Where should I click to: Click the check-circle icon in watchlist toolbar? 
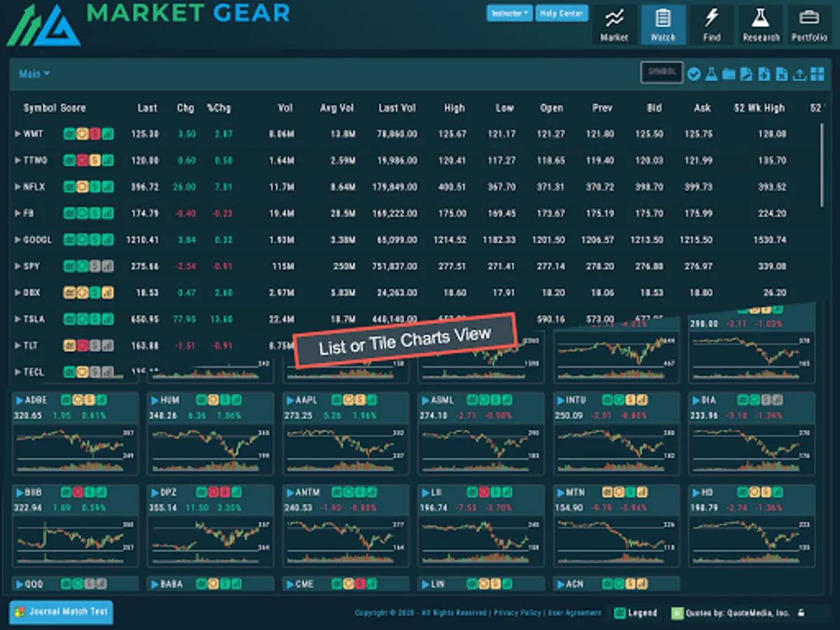[694, 73]
